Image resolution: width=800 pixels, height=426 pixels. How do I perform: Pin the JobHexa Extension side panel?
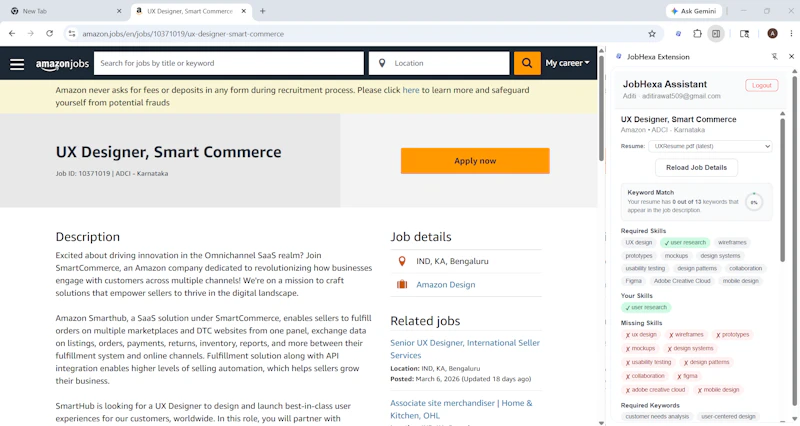pyautogui.click(x=774, y=57)
